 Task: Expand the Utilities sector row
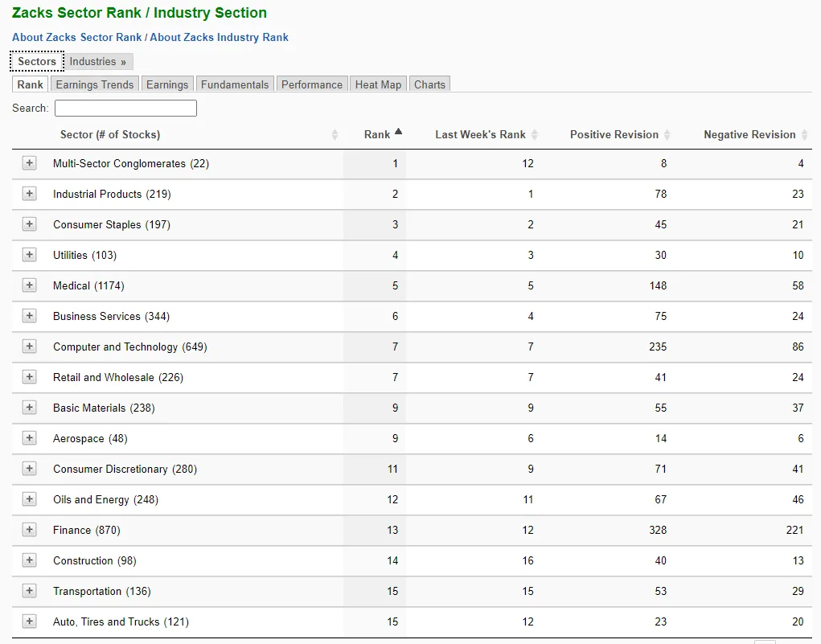[29, 255]
